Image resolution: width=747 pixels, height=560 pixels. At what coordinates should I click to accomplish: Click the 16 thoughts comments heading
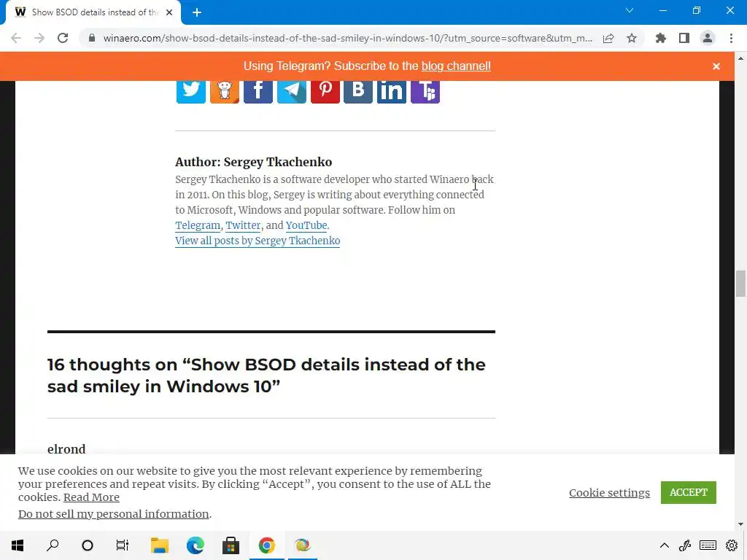266,376
